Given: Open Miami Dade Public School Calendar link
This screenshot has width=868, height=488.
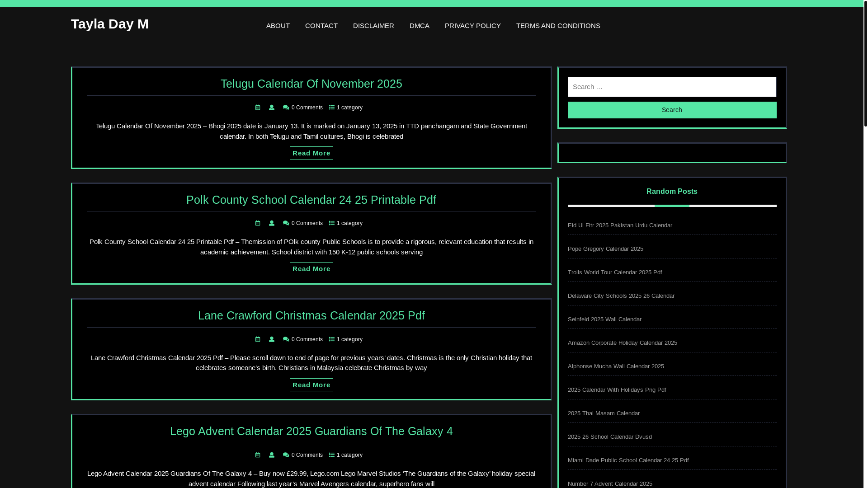Looking at the screenshot, I should [628, 460].
